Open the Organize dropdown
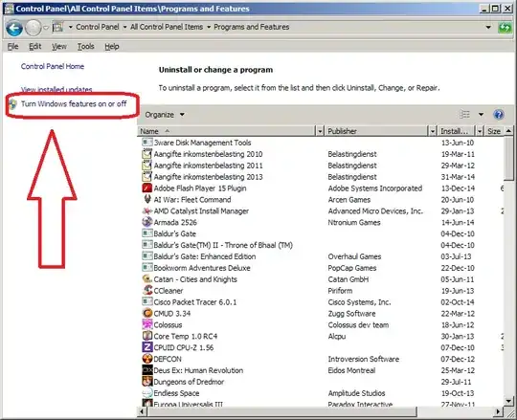Screen dimensions: 517x420 pos(165,115)
